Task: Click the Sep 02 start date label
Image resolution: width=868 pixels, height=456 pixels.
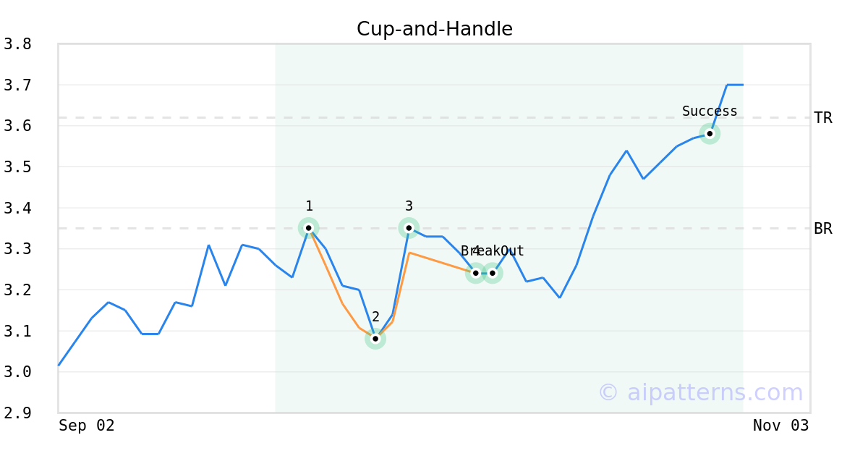Action: coord(87,426)
